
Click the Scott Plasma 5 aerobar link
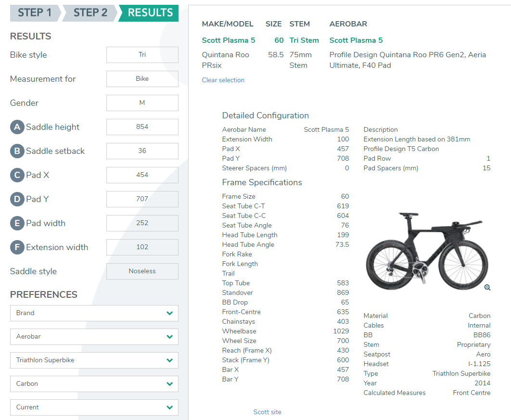356,40
